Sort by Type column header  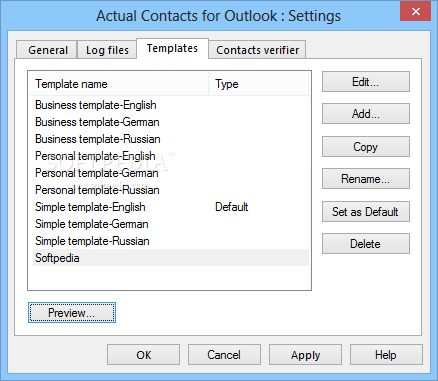(x=259, y=84)
